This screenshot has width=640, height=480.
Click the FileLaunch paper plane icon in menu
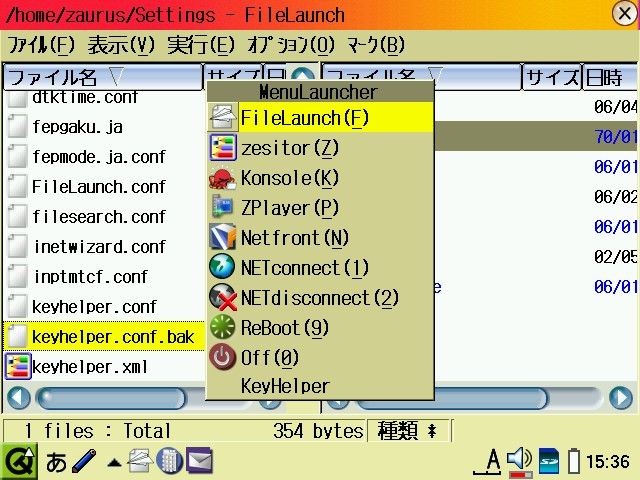pos(222,118)
